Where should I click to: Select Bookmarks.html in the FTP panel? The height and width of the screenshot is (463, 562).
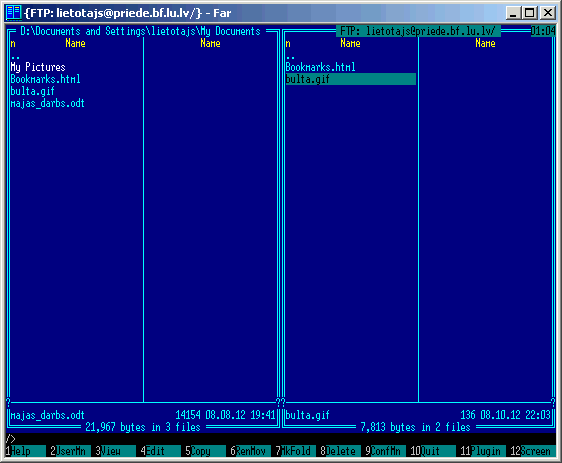pyautogui.click(x=320, y=67)
